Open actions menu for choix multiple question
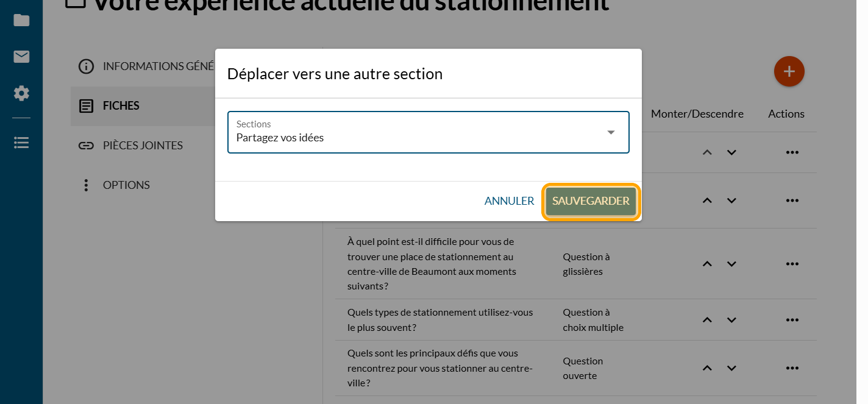The image size is (868, 404). [792, 320]
